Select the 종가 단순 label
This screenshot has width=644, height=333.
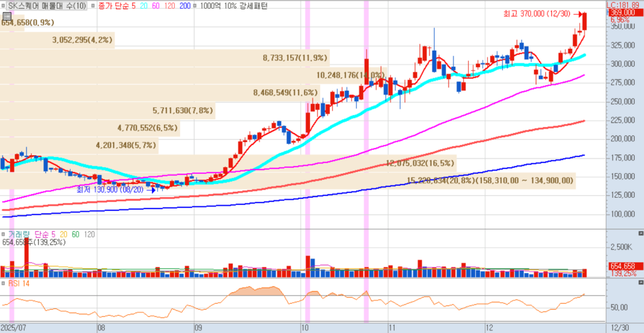(x=113, y=6)
